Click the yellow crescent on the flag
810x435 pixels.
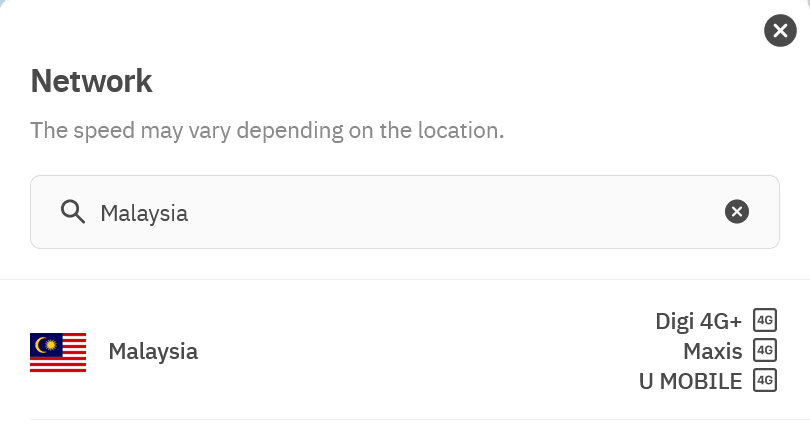coord(43,345)
